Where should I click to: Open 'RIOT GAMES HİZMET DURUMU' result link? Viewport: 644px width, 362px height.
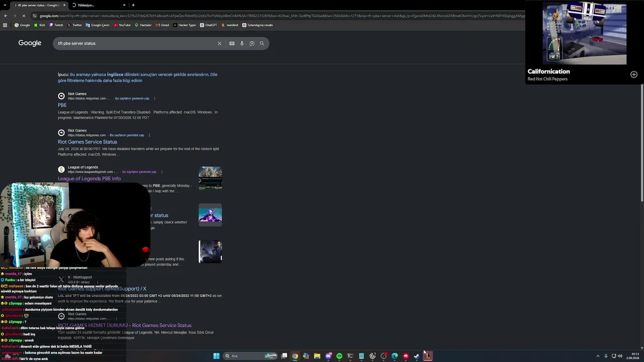pyautogui.click(x=125, y=325)
